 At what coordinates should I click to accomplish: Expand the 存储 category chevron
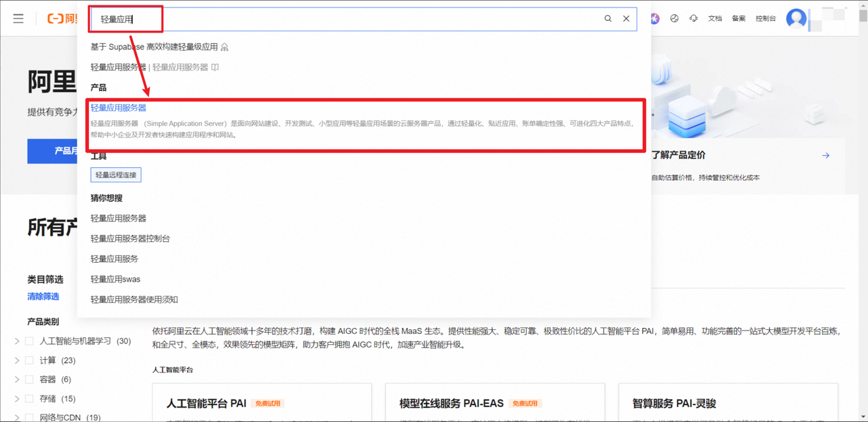[17, 399]
